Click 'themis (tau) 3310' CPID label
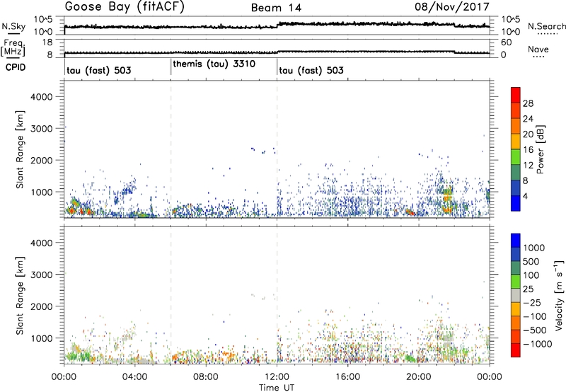Screen dimensions: 566x392 point(214,64)
